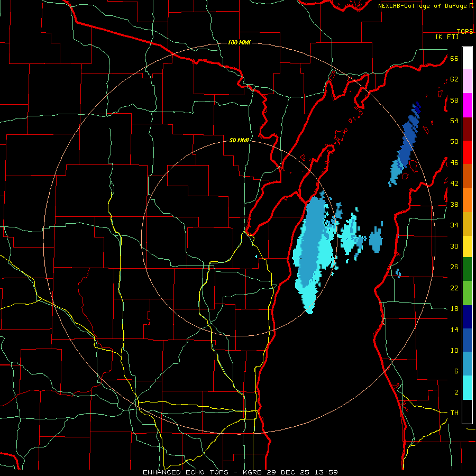This screenshot has height=476, width=476.
Task: Select the royal blue legend swatch
Action: coord(467,340)
